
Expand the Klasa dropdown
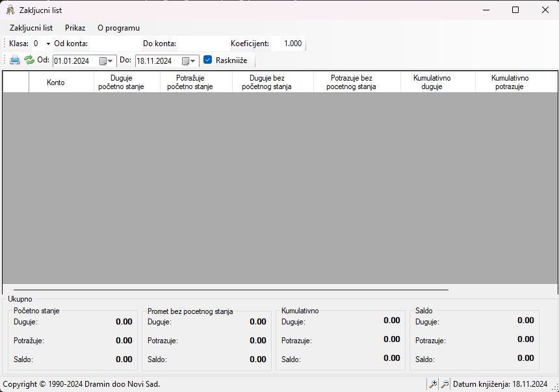point(48,44)
